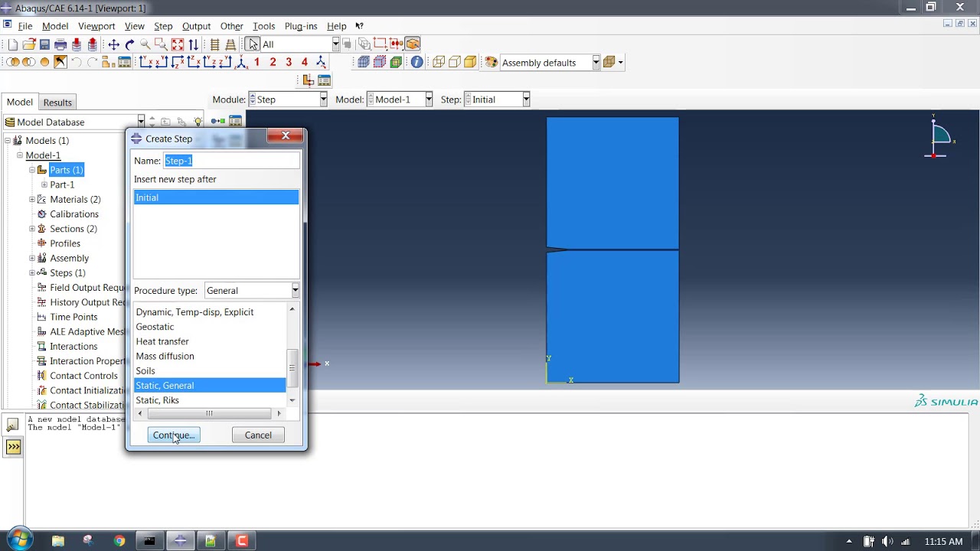
Task: Select the Box Zoom tool
Action: tap(161, 44)
